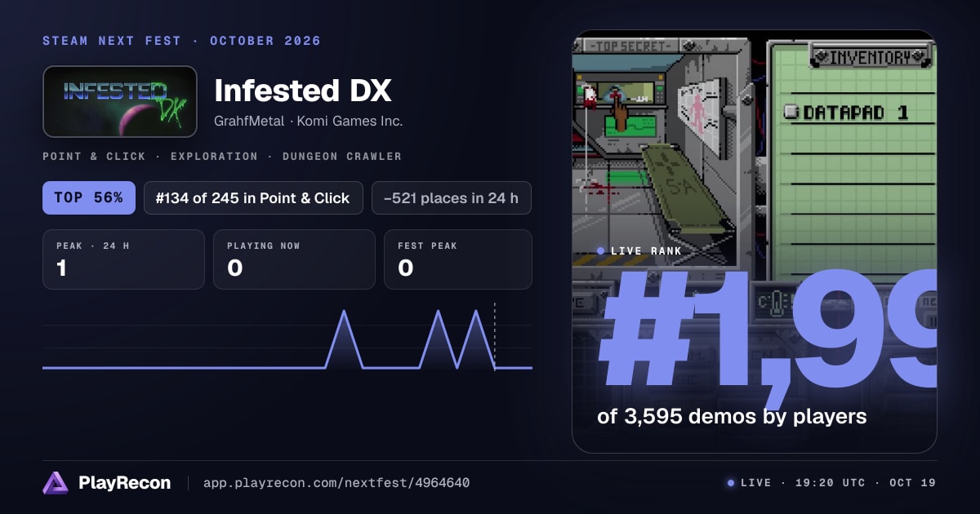
Task: Click the DATAPAD 1 inventory item in the game screenshot
Action: pyautogui.click(x=855, y=113)
